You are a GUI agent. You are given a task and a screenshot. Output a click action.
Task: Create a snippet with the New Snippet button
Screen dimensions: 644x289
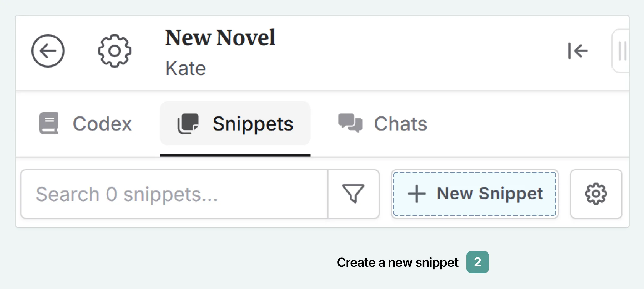click(474, 193)
